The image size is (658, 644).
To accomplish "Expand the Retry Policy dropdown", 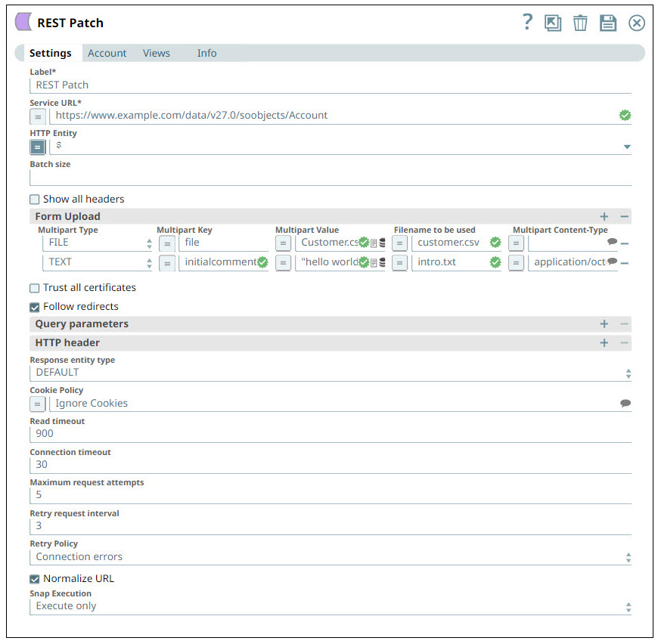I will [330, 557].
